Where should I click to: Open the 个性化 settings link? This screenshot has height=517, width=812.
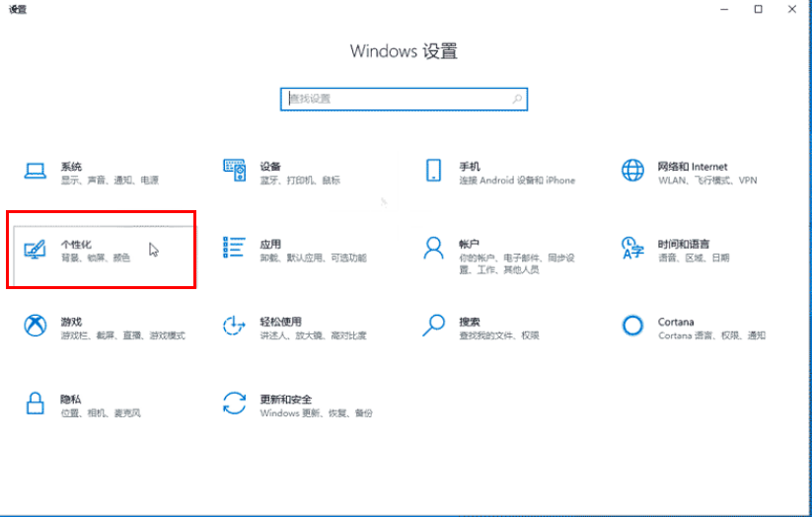click(76, 244)
